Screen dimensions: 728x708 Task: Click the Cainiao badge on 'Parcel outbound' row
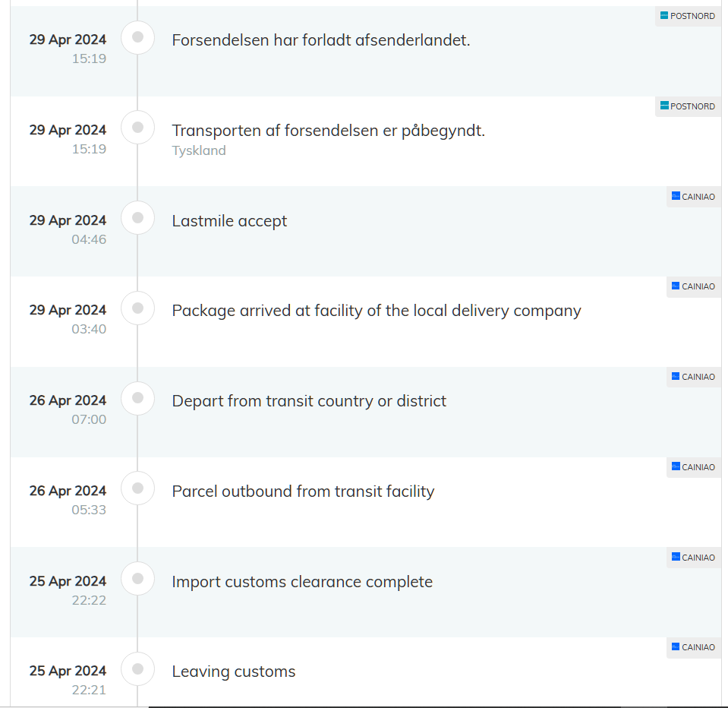point(693,467)
